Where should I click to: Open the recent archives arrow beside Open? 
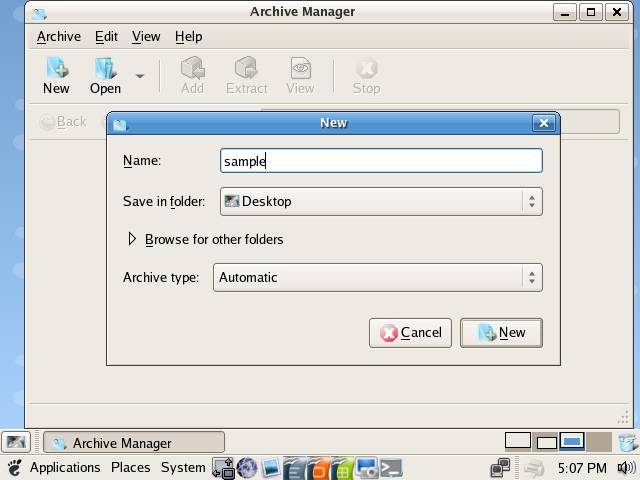click(x=140, y=76)
